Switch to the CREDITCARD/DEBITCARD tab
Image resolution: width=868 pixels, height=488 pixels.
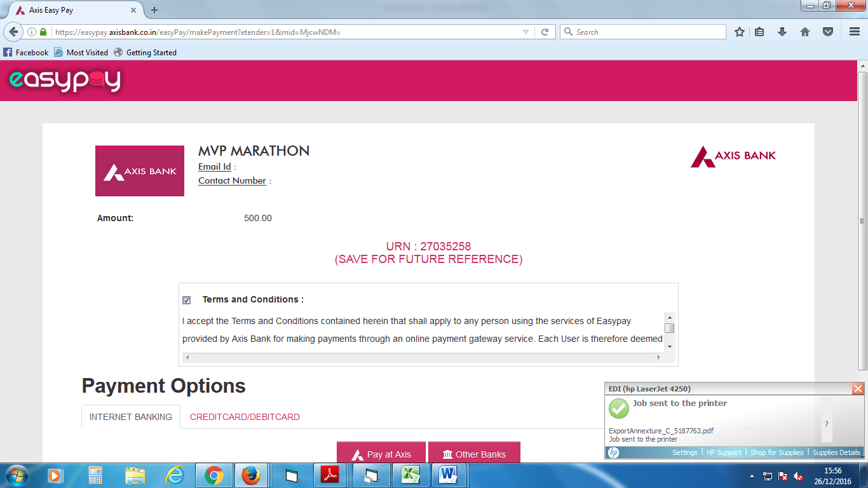click(x=245, y=417)
